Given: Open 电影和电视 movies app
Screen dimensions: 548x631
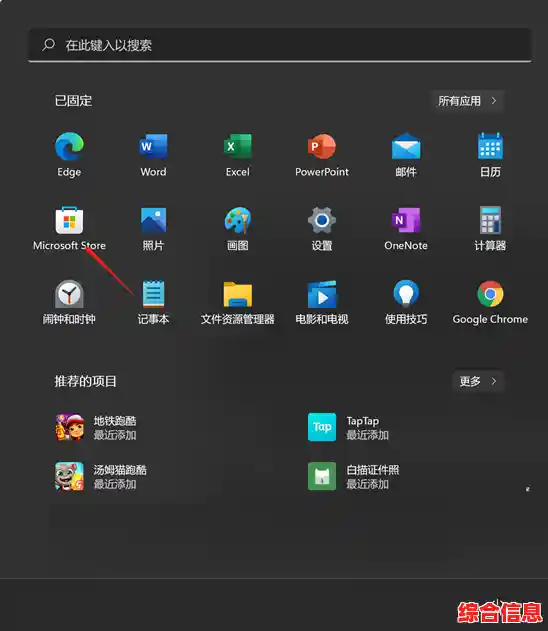Looking at the screenshot, I should tap(322, 302).
